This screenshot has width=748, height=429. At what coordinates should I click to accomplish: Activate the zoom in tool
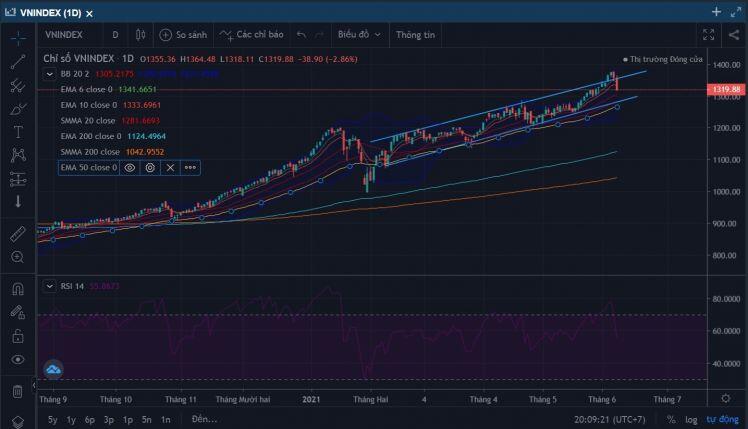pos(18,257)
